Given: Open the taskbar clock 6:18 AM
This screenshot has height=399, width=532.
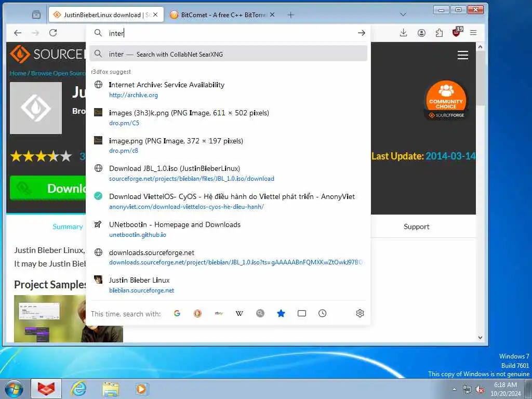Looking at the screenshot, I should click(x=506, y=389).
